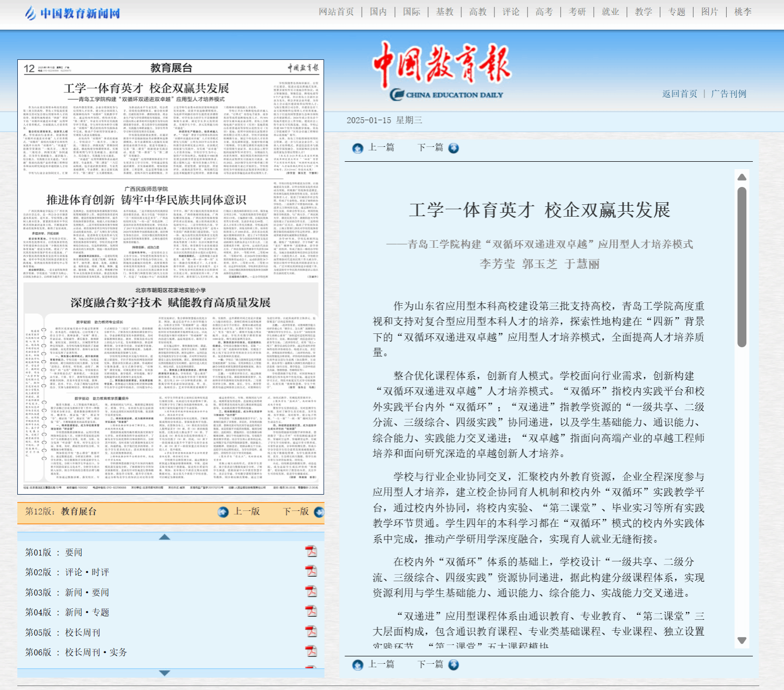The width and height of the screenshot is (784, 690).
Task: Open the 高考 navigation menu item
Action: point(543,12)
